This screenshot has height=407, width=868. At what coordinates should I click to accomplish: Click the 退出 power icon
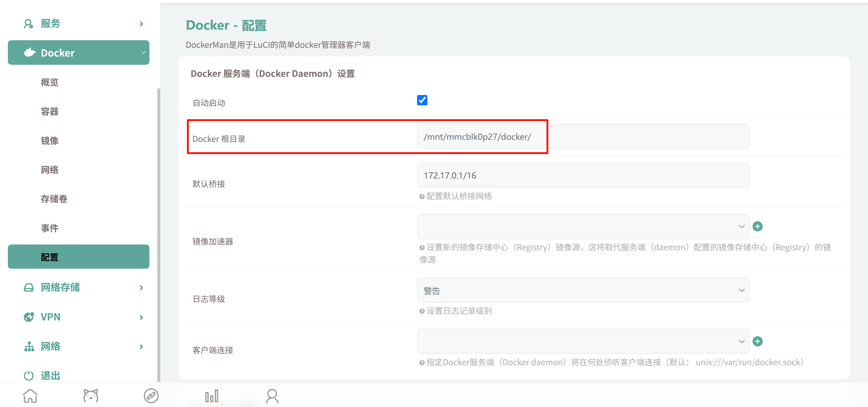point(29,375)
